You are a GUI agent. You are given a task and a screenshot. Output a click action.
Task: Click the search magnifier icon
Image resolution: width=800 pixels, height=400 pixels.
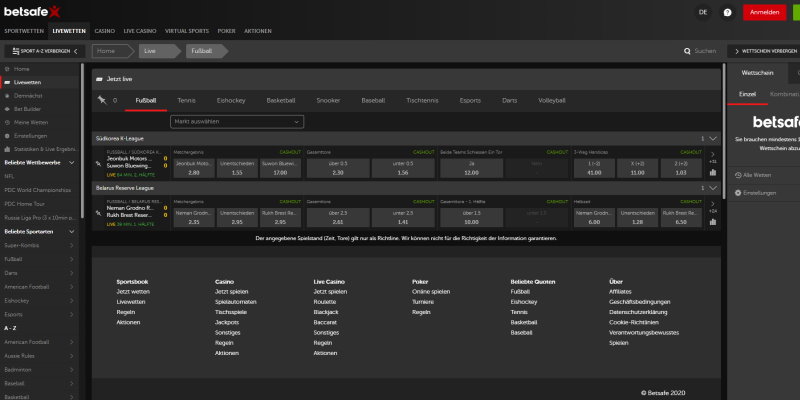pos(687,51)
